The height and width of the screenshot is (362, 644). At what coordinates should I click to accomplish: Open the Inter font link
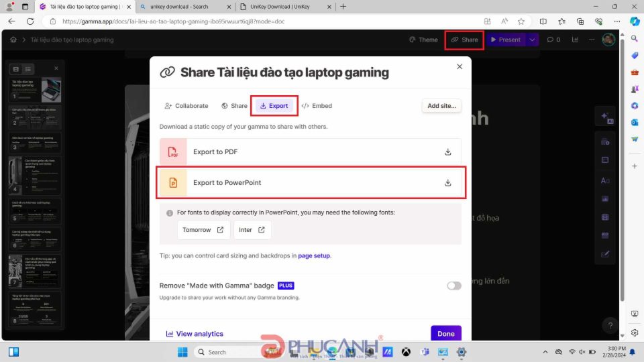point(252,230)
